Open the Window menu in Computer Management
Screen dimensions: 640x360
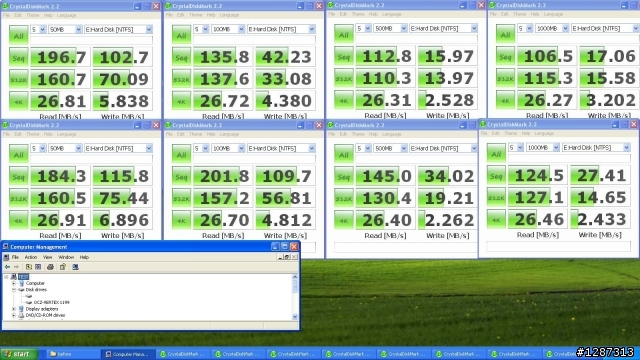point(66,257)
